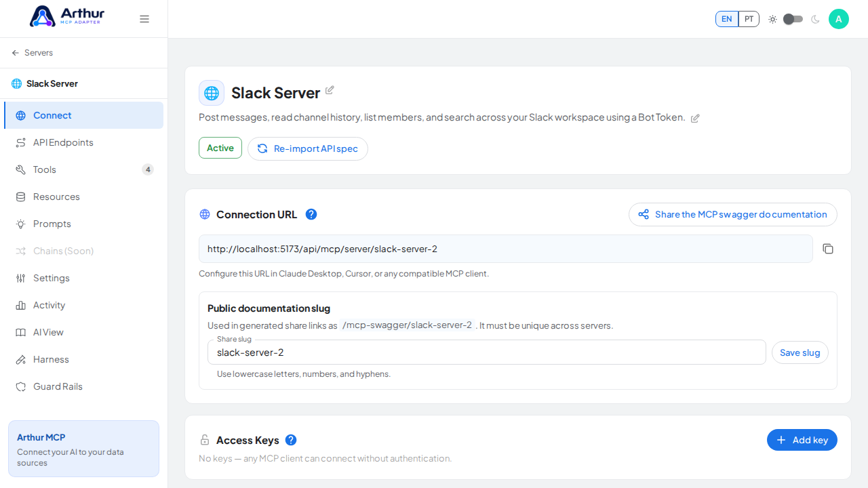Open AI View in the sidebar
The height and width of the screenshot is (488, 868).
(83, 332)
